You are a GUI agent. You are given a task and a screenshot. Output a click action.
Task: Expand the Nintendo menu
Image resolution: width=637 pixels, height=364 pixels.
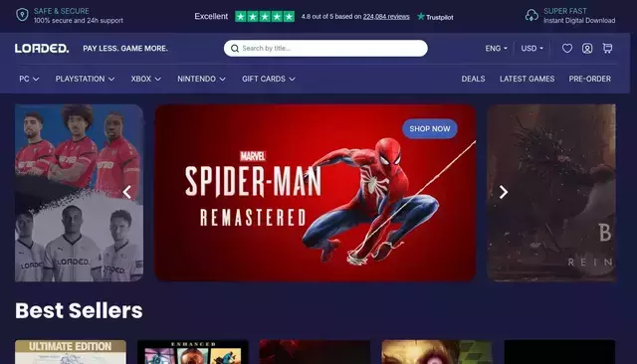click(201, 79)
